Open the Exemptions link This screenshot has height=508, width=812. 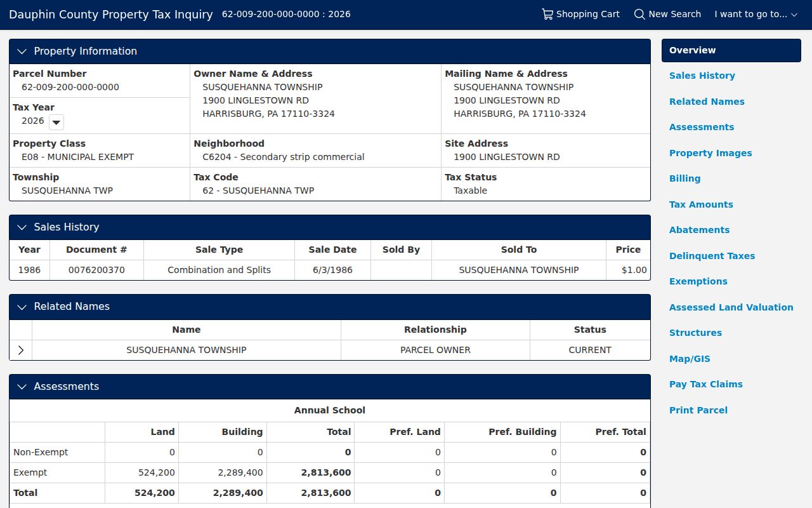tap(698, 281)
